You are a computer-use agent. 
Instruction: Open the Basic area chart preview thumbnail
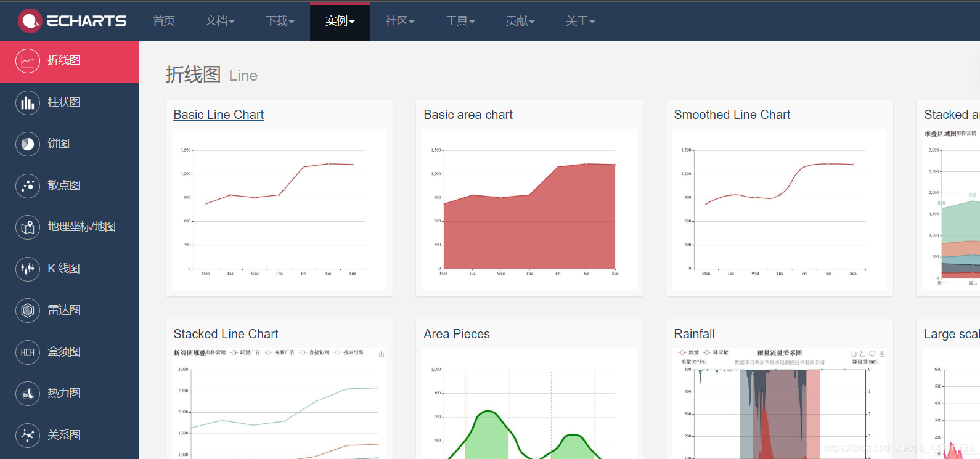click(x=529, y=209)
